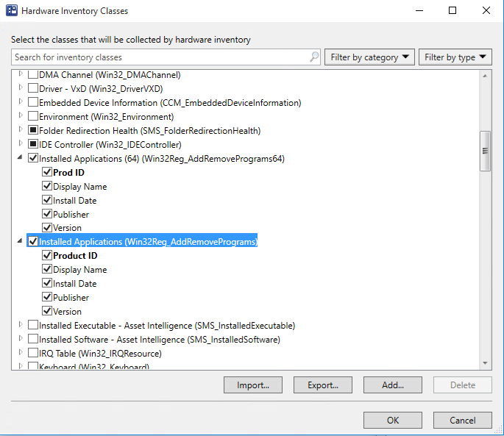504x436 pixels.
Task: Check Installed Executable - Asset Intelligence checkbox
Action: click(33, 325)
